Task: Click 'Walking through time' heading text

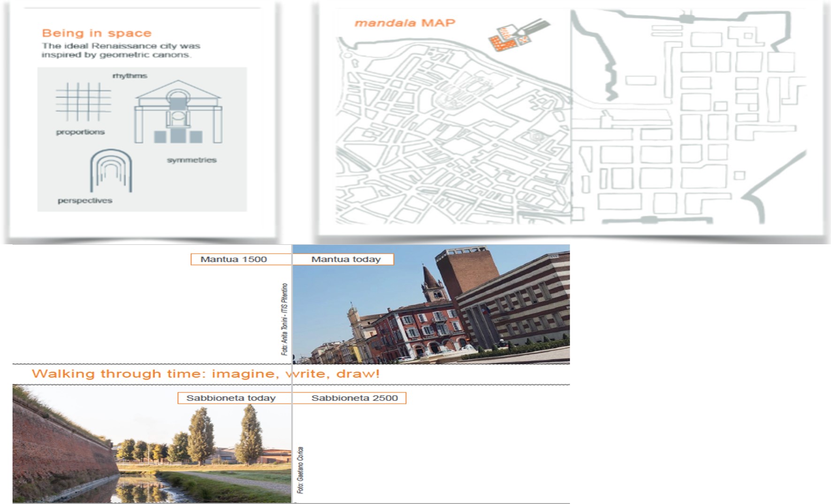Action: click(206, 374)
